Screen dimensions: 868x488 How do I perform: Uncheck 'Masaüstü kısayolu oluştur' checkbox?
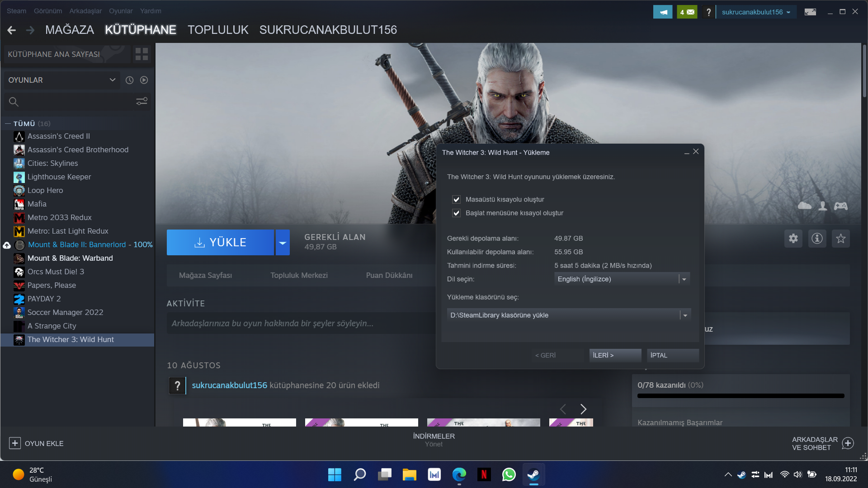coord(456,199)
